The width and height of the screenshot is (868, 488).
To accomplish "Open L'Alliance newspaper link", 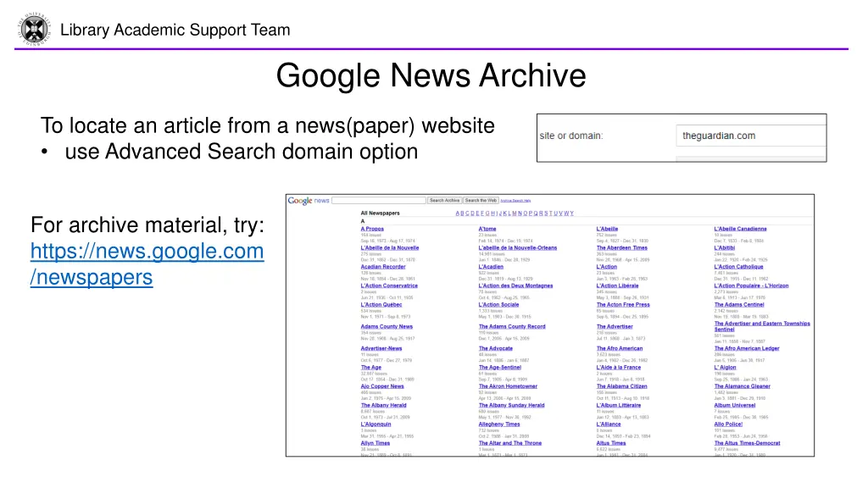I will pos(609,424).
